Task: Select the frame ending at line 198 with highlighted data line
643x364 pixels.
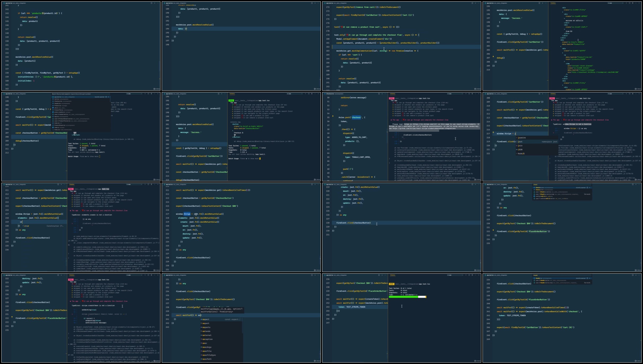Action: click(x=241, y=46)
